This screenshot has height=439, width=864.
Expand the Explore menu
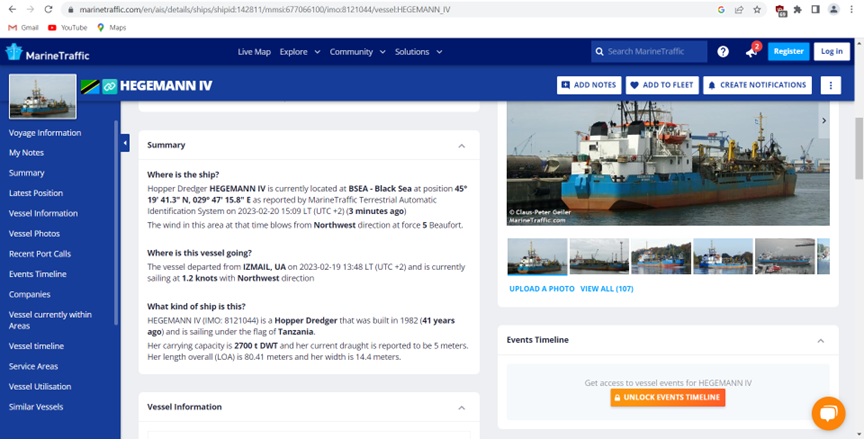click(x=300, y=52)
